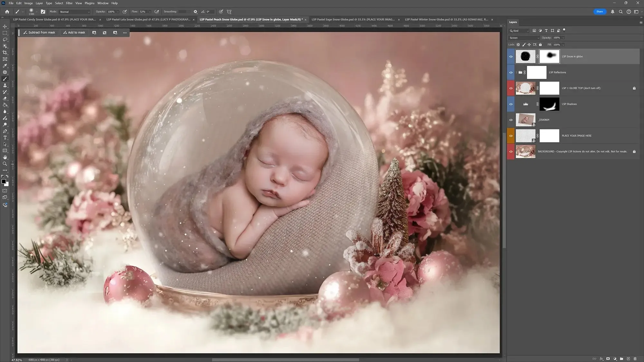Screen dimensions: 644x362
Task: Select the Horizontal Type tool
Action: tap(5, 138)
